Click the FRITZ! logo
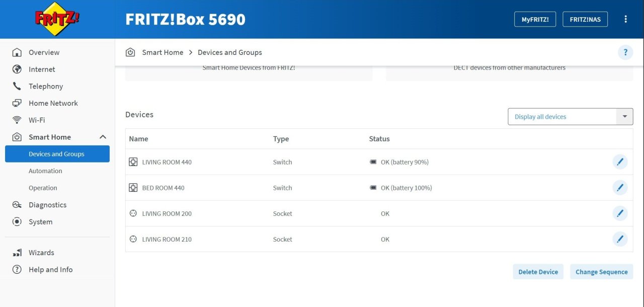 click(57, 19)
